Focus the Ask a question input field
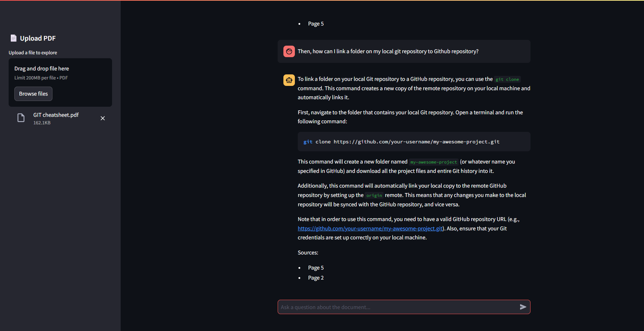This screenshot has height=331, width=644. pos(398,307)
